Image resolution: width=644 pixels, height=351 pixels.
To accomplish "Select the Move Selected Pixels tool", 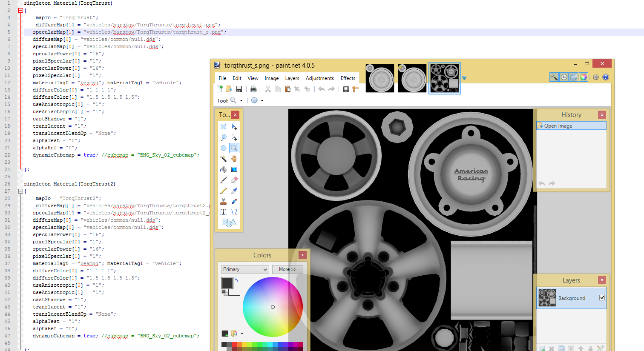I will [234, 127].
